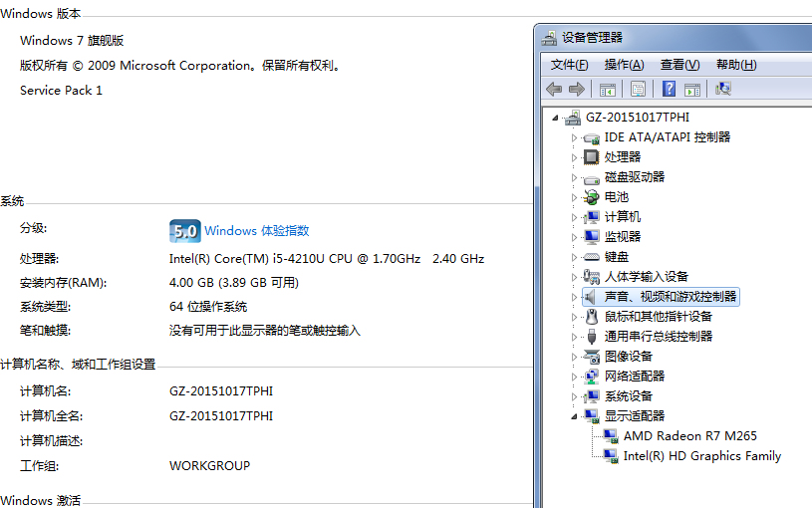The width and height of the screenshot is (812, 508).
Task: Click the WORKGROUP workgroup value
Action: tap(210, 466)
